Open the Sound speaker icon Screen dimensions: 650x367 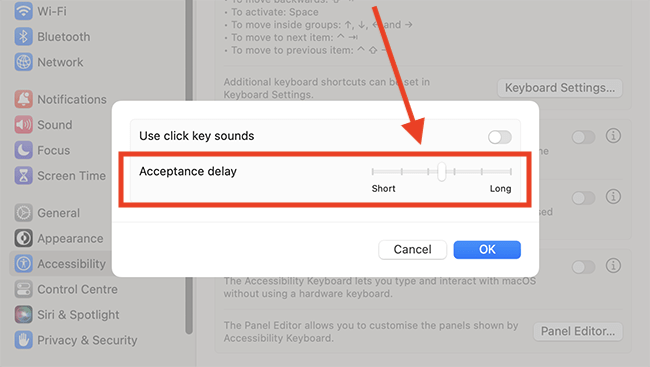23,125
